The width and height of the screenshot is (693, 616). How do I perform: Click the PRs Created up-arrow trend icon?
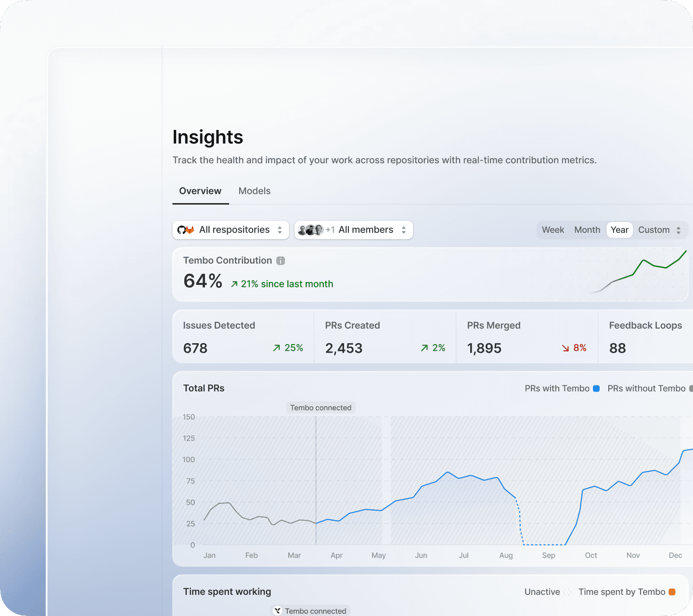(x=424, y=348)
